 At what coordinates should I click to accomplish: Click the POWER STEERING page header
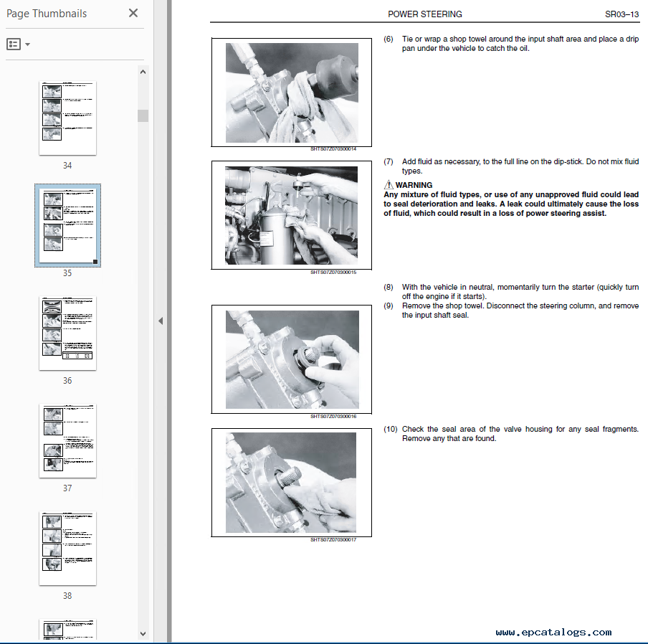[425, 14]
